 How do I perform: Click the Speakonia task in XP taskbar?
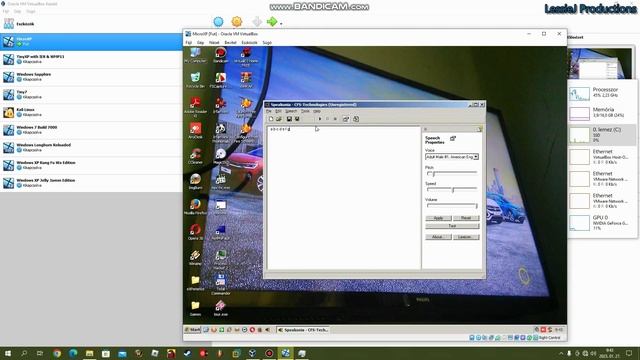point(303,330)
